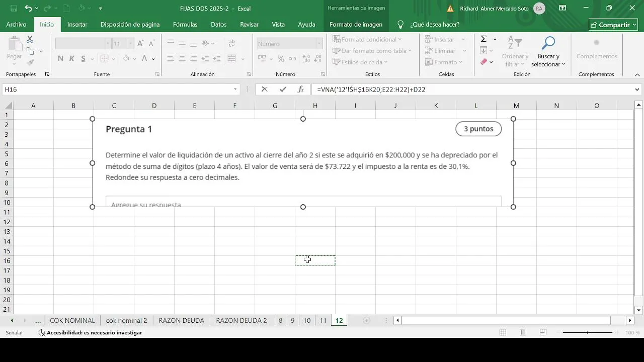
Task: Increase font size with large A icon
Action: coord(140,44)
